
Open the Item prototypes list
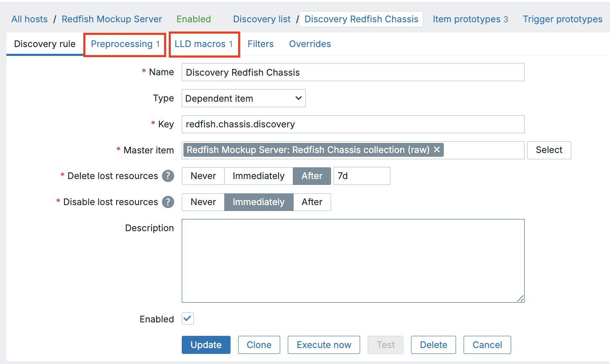467,19
